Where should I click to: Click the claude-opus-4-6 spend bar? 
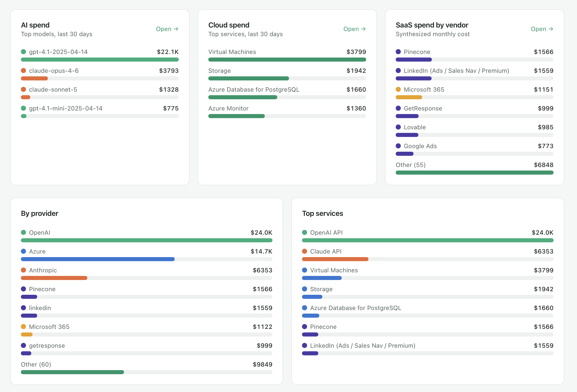(x=100, y=78)
